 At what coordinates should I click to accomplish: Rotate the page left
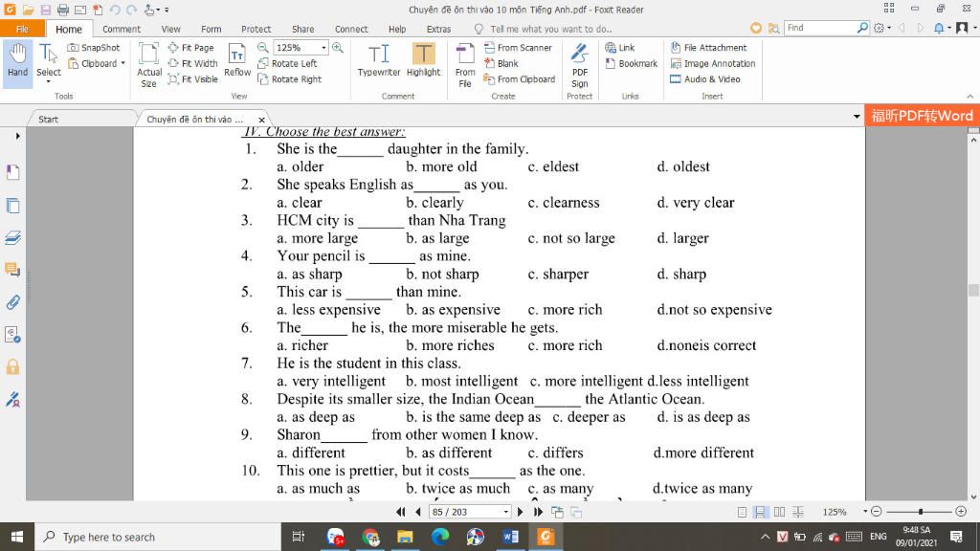click(x=287, y=63)
